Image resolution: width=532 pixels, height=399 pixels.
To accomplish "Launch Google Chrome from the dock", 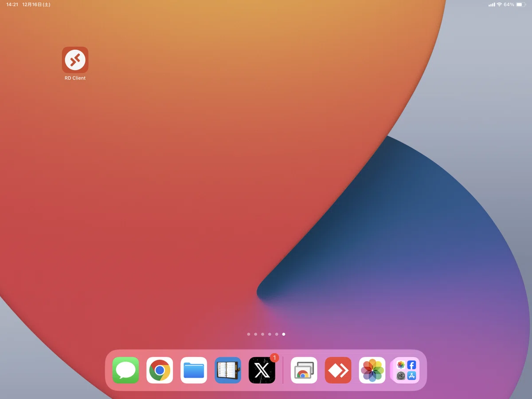I will 160,370.
